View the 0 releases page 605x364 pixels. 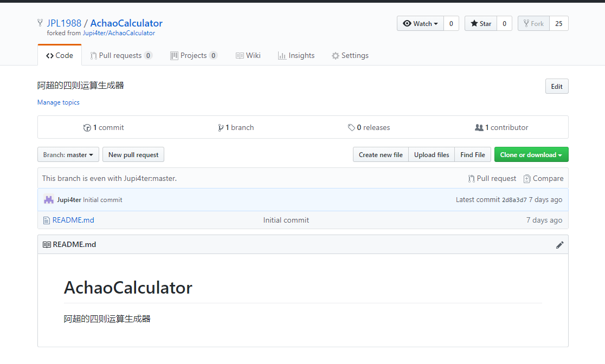pyautogui.click(x=369, y=128)
